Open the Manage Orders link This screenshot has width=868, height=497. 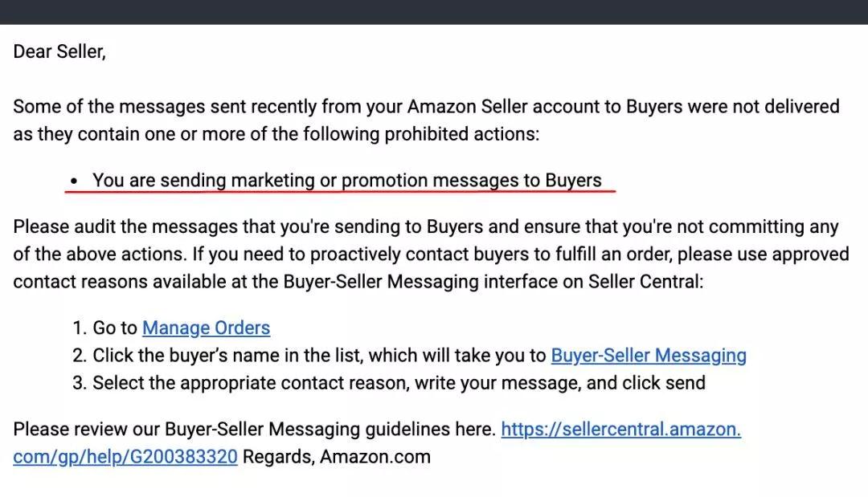point(206,328)
